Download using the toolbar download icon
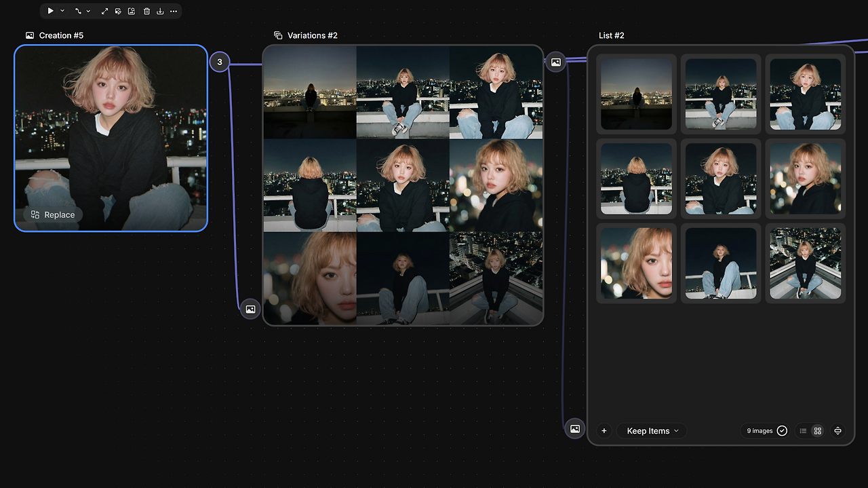Viewport: 868px width, 488px height. click(x=160, y=11)
